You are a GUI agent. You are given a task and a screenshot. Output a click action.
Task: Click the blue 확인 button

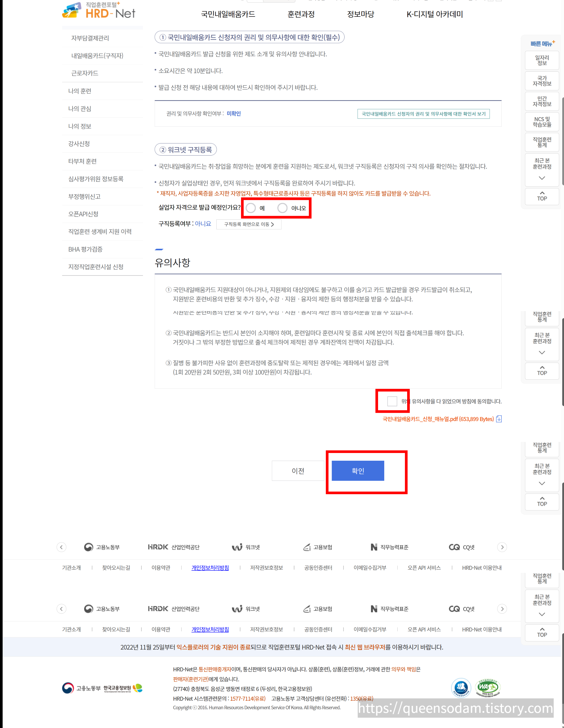358,471
